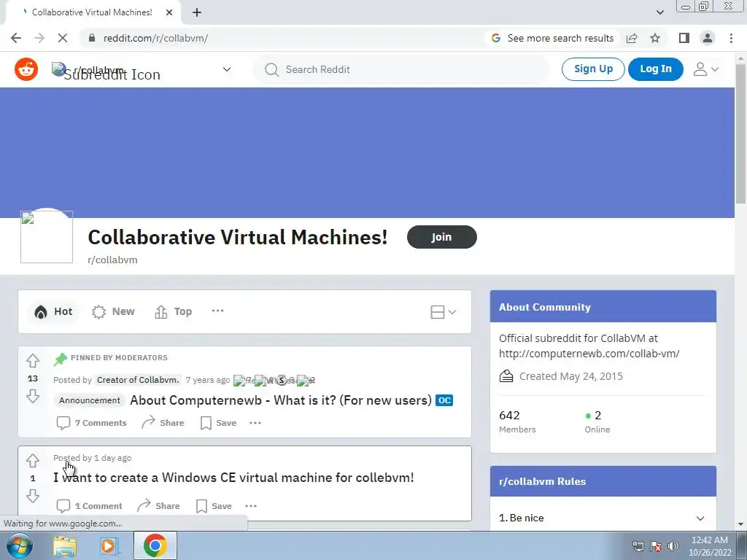747x560 pixels.
Task: Click the Search Reddit field
Action: click(x=402, y=69)
